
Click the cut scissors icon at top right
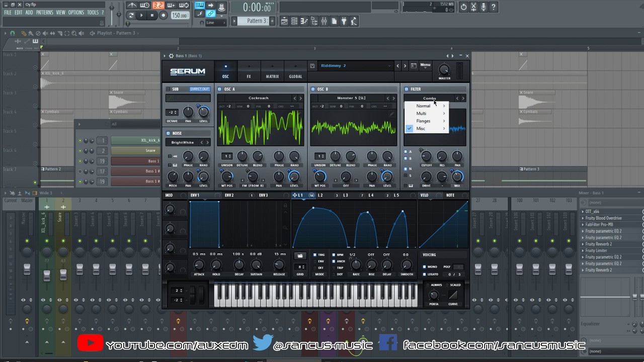coord(473,7)
